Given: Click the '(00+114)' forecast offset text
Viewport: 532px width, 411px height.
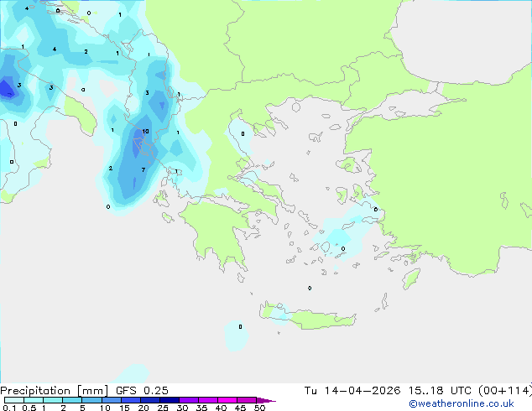Looking at the screenshot, I should pyautogui.click(x=505, y=391).
